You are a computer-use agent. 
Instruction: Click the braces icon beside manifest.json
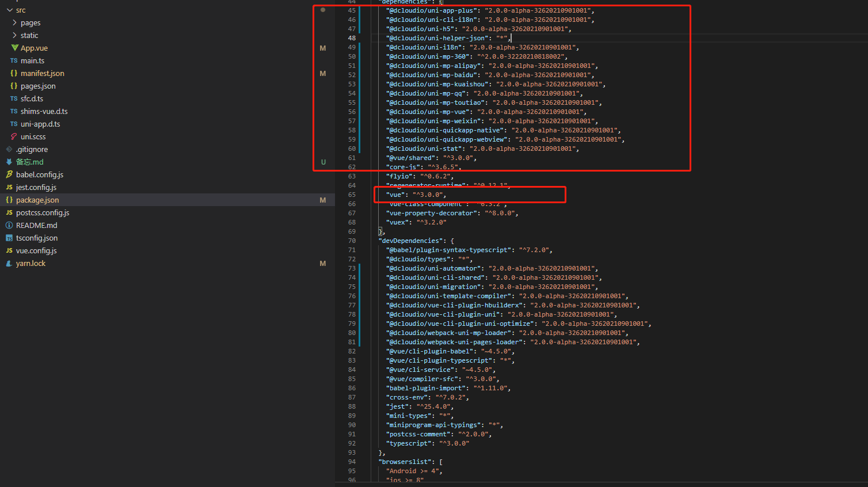coord(14,73)
